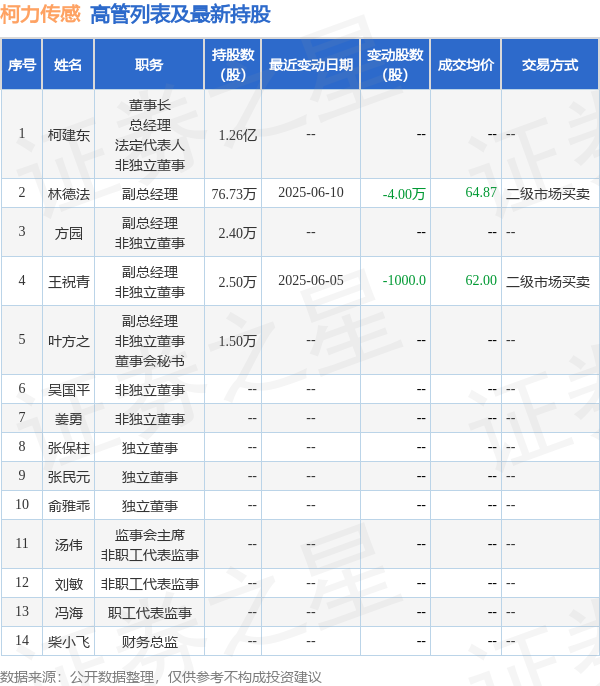600x686 pixels.
Task: Click 监事会主席 in 汤伟's row
Action: click(150, 535)
